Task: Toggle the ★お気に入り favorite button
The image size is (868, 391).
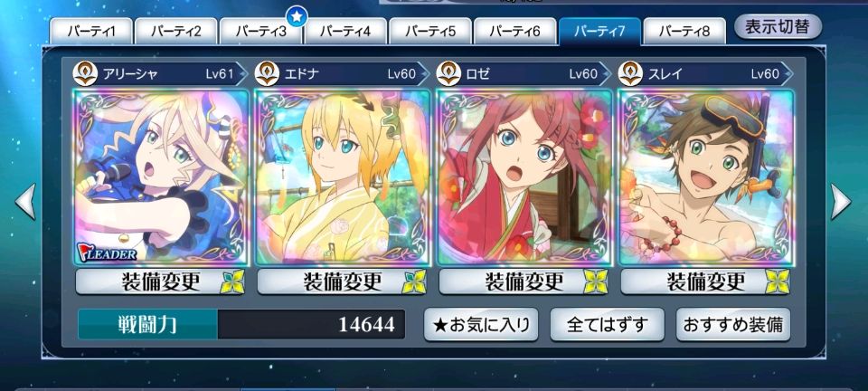Action: coord(481,325)
